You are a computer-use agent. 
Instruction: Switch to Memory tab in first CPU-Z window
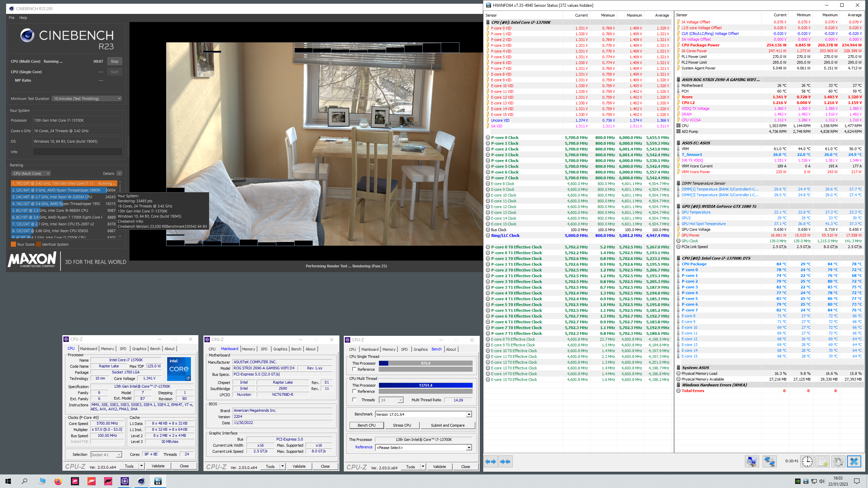(x=107, y=349)
